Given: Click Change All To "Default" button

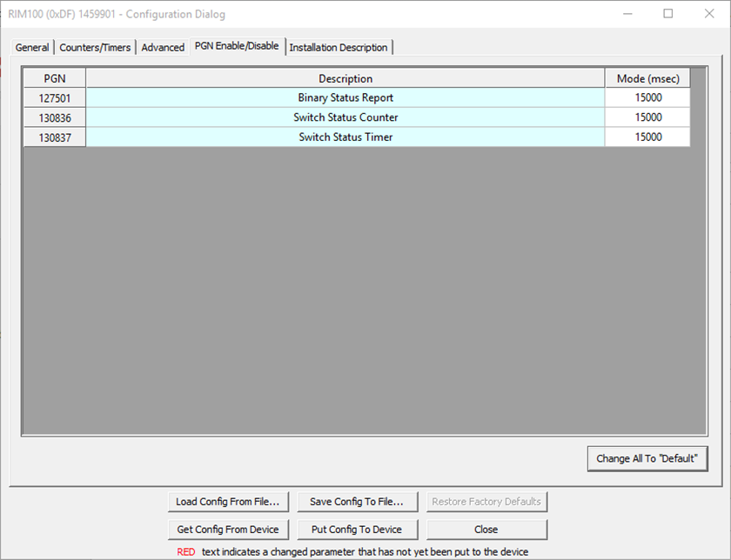Looking at the screenshot, I should tap(647, 458).
